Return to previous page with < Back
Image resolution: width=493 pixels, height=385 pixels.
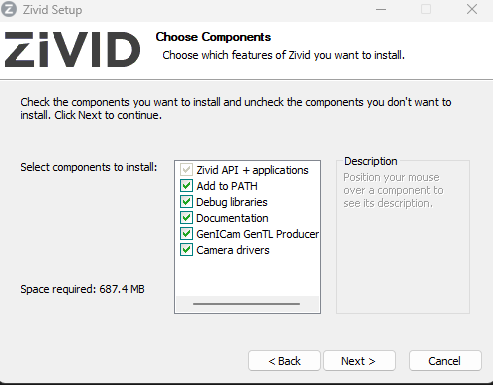tap(284, 361)
